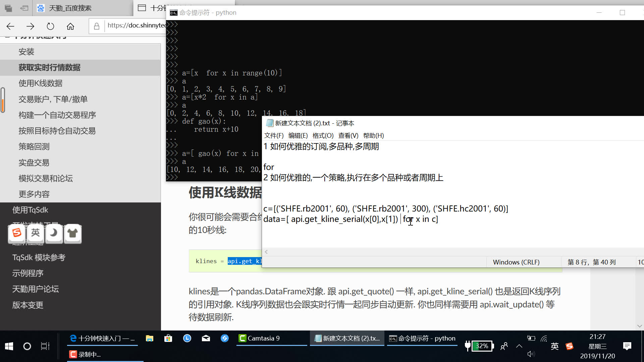
Task: Open Cortana search circle icon
Action: point(27,346)
